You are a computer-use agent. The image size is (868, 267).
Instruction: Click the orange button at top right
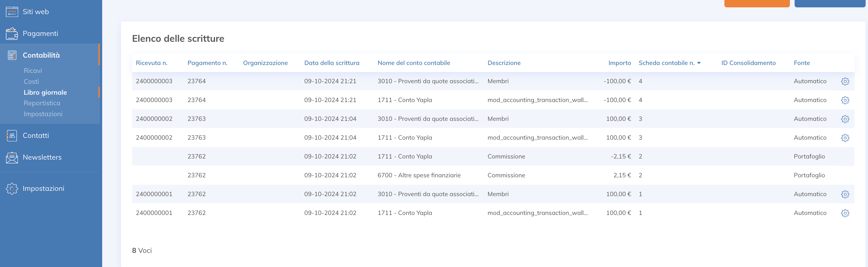(x=757, y=3)
